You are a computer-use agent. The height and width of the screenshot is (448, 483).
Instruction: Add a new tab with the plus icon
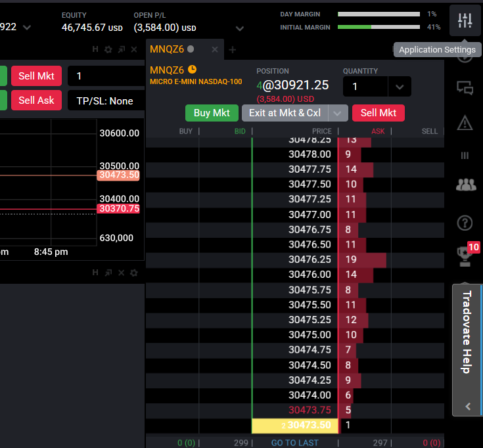[233, 49]
